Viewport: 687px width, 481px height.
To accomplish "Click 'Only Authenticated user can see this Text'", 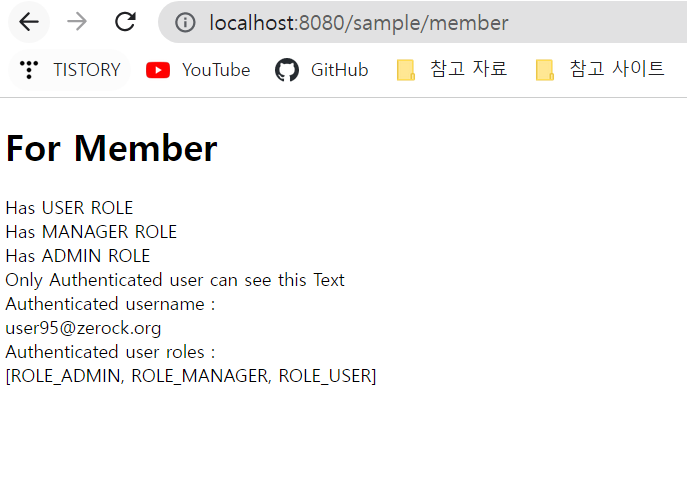I will click(175, 280).
